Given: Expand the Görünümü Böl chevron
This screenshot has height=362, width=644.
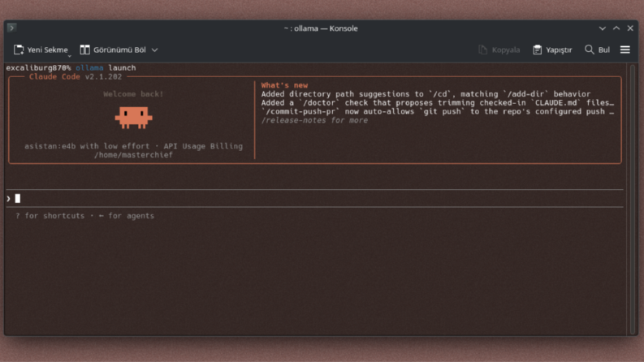Looking at the screenshot, I should [154, 50].
